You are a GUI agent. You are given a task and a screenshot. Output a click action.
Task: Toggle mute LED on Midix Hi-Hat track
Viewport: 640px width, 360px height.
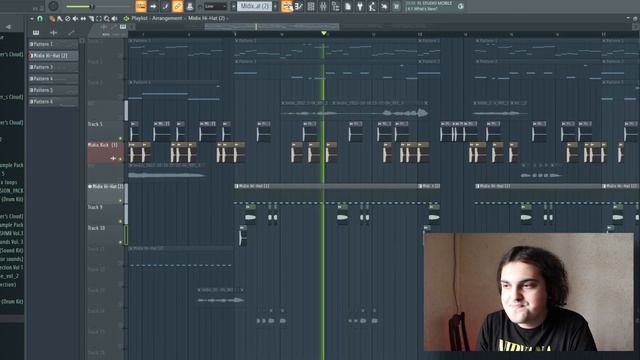click(x=120, y=200)
